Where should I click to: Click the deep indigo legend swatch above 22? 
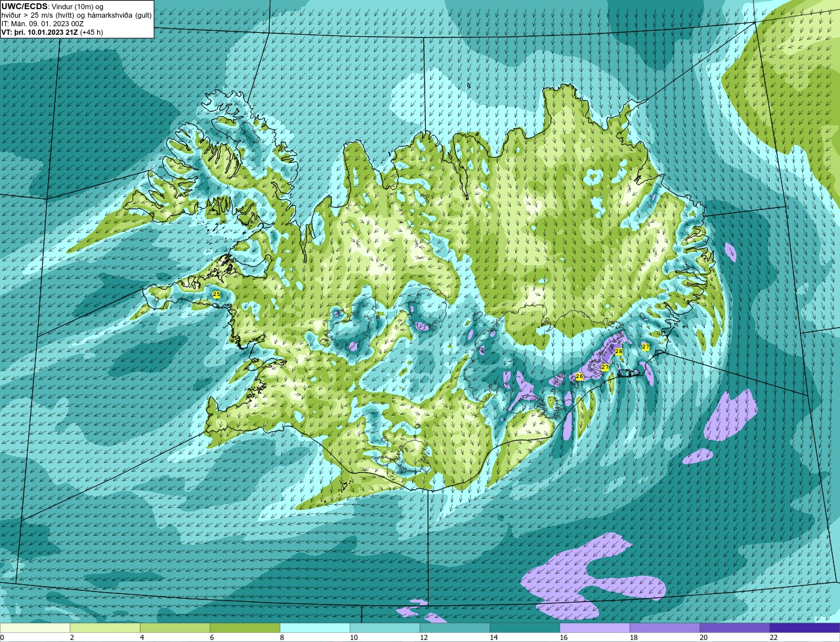(805, 628)
